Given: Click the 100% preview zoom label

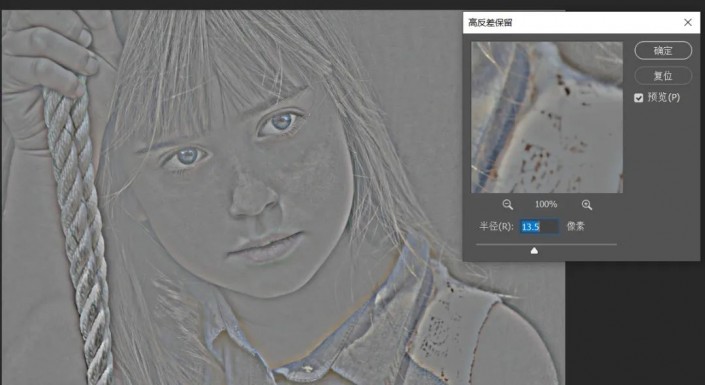Looking at the screenshot, I should tap(546, 204).
